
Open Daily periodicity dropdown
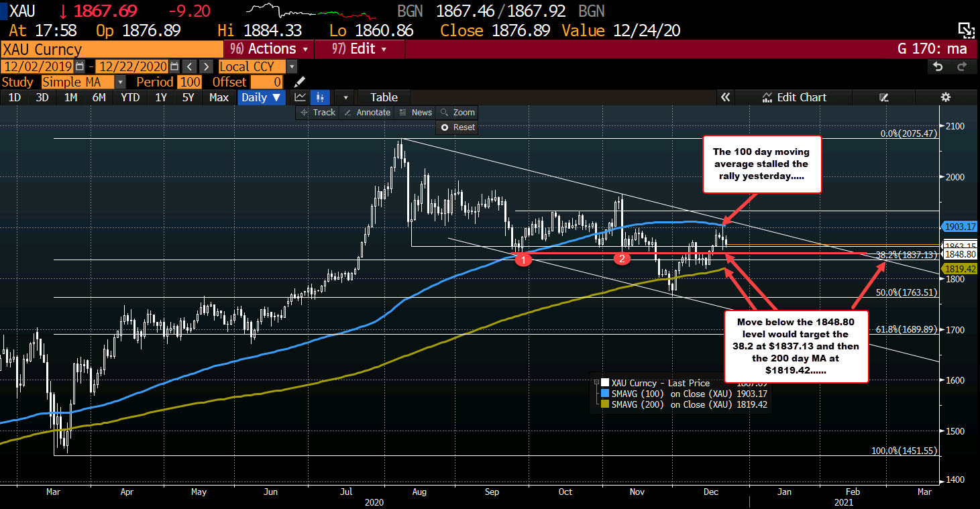[261, 97]
